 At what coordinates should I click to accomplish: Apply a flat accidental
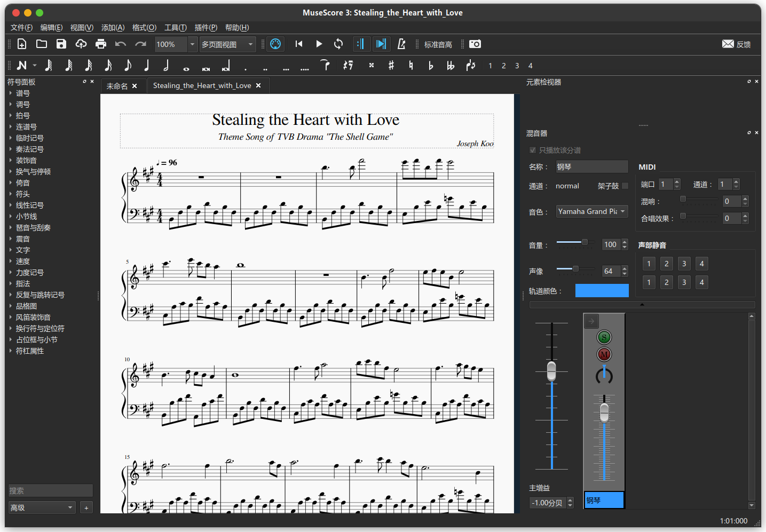point(431,66)
